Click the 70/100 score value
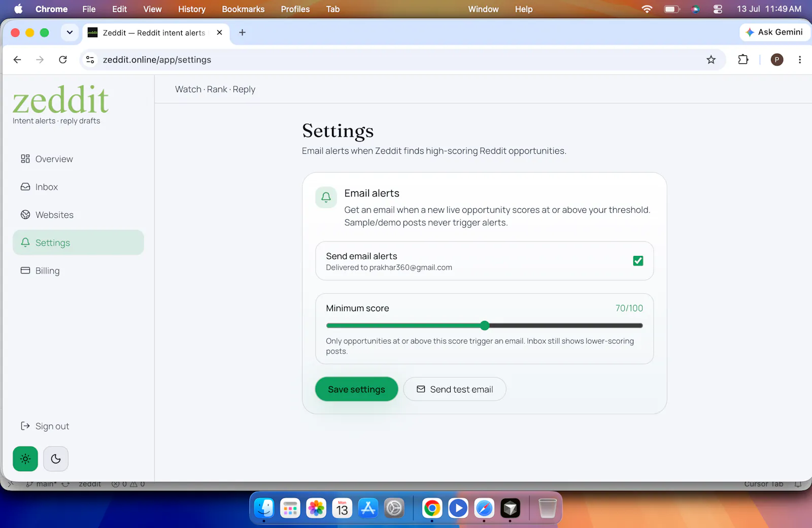This screenshot has width=812, height=528. [x=629, y=308]
